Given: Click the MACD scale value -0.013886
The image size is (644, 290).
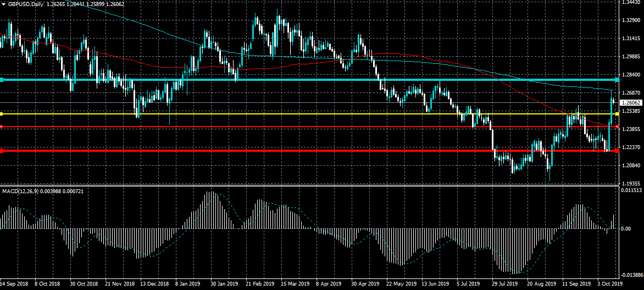Looking at the screenshot, I should (x=632, y=275).
